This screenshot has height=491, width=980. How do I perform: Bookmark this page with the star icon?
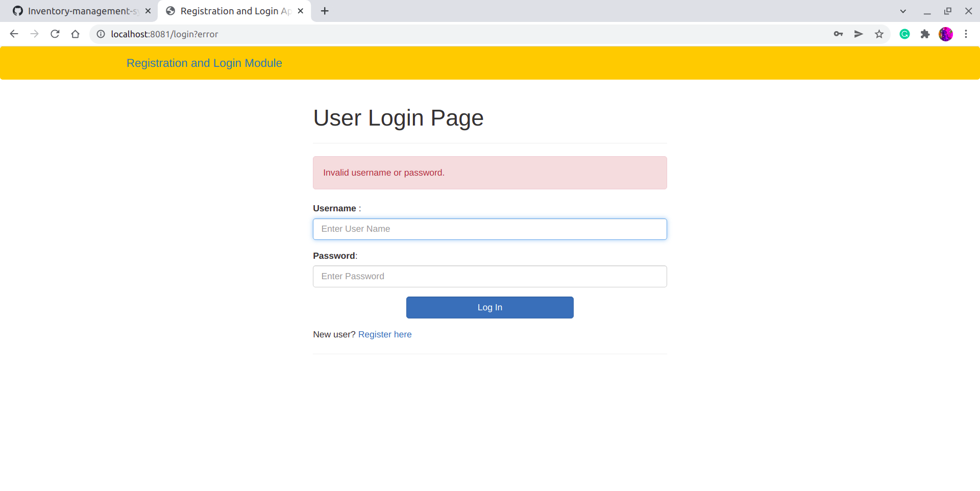click(879, 34)
